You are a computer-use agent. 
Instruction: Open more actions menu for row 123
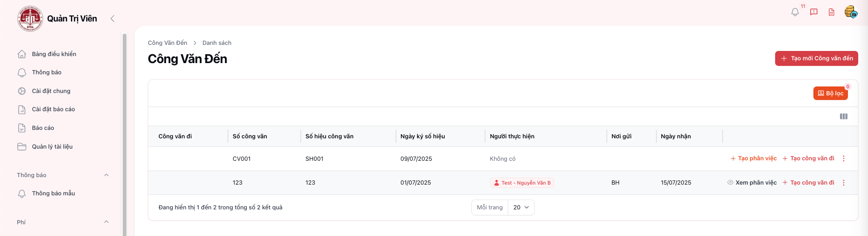click(x=844, y=183)
